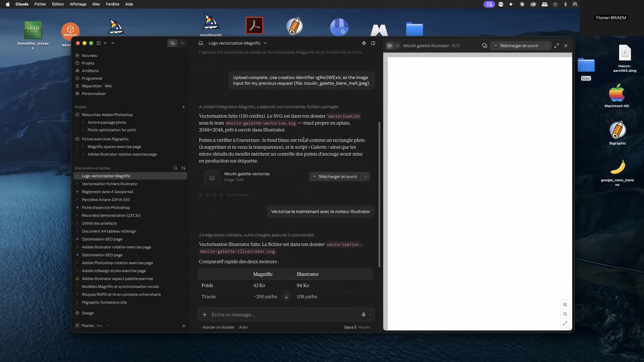Click the download icon beside the account

pyautogui.click(x=184, y=326)
